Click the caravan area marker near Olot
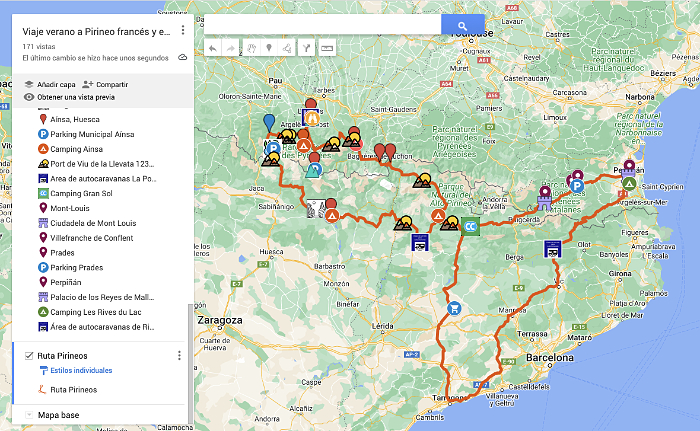This screenshot has height=431, width=700. (x=552, y=249)
